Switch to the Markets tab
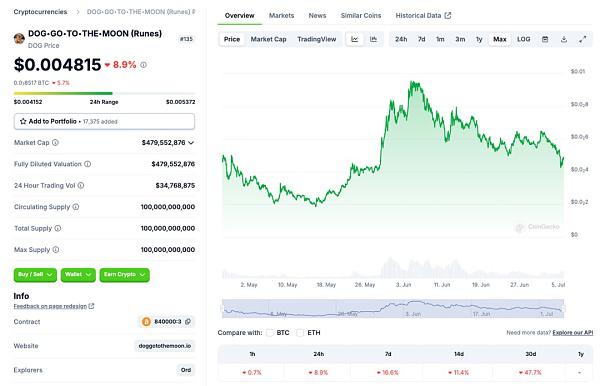This screenshot has width=600, height=386. [x=281, y=16]
